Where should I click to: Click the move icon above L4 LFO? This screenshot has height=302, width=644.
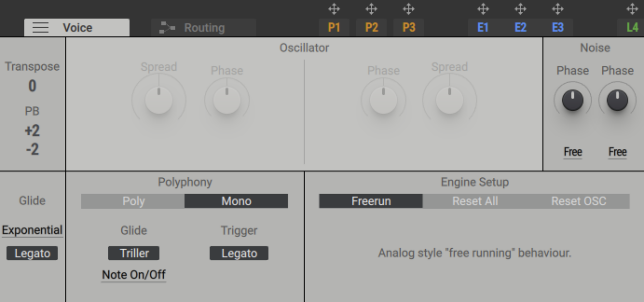coord(632,9)
